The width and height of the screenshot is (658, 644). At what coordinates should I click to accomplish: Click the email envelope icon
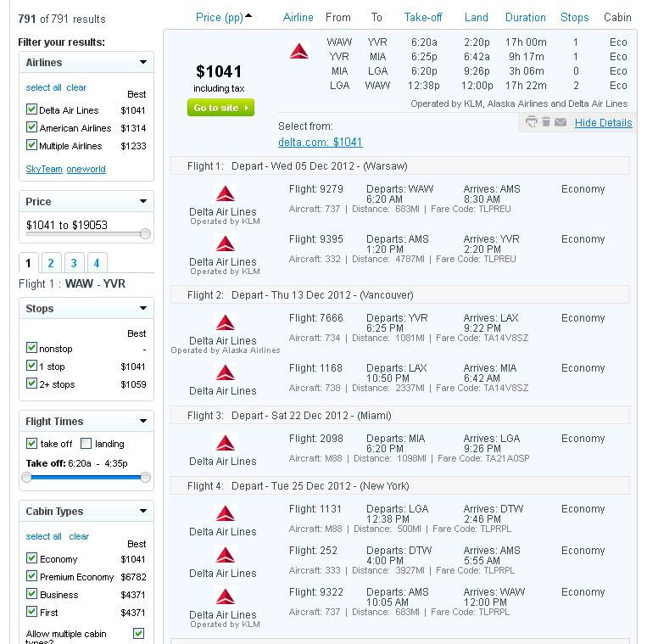(x=560, y=122)
